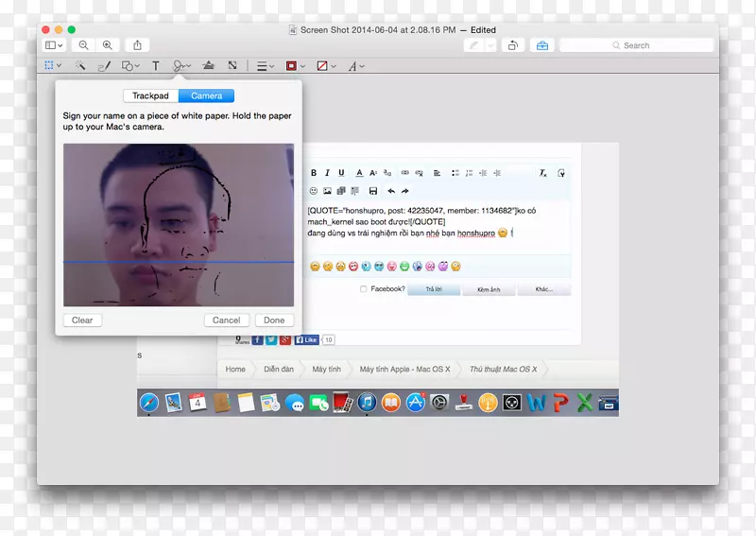
Task: Click the Adjust Color prism icon
Action: (209, 66)
